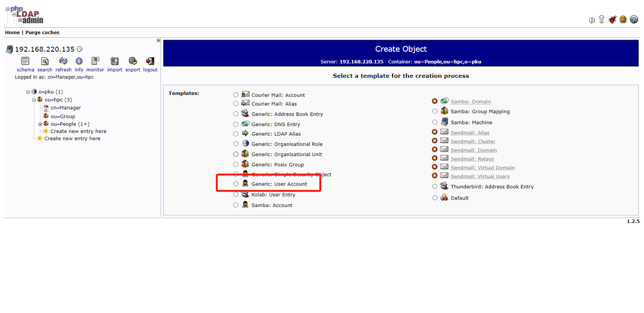
Task: Expand the ou=People tree node
Action: pos(40,124)
